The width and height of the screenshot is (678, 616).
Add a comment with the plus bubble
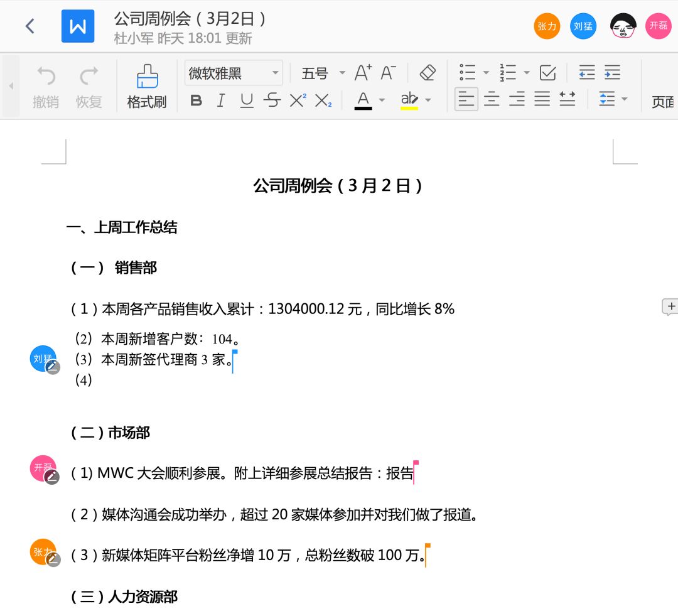coord(670,306)
